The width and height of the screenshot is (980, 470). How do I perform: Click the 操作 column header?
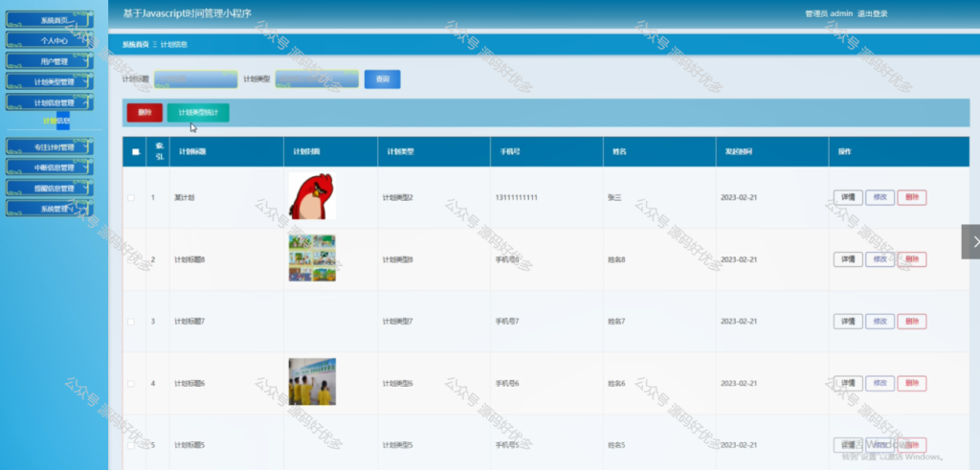[x=844, y=152]
